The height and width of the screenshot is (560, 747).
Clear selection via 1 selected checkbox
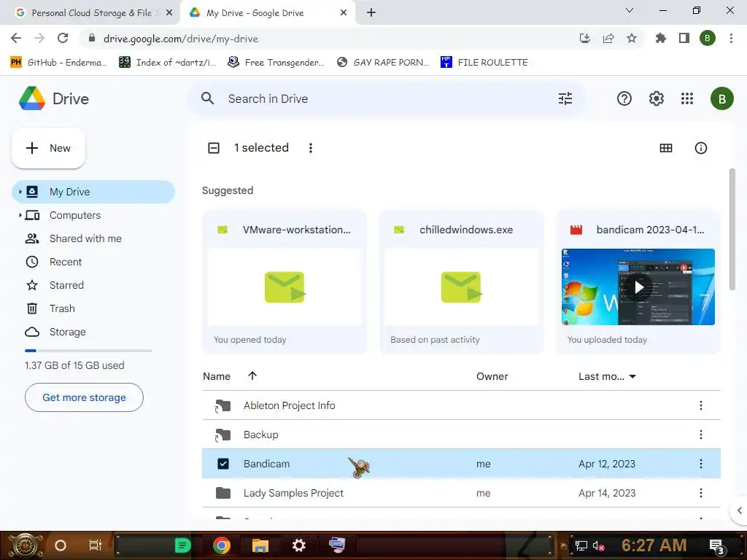pyautogui.click(x=214, y=148)
